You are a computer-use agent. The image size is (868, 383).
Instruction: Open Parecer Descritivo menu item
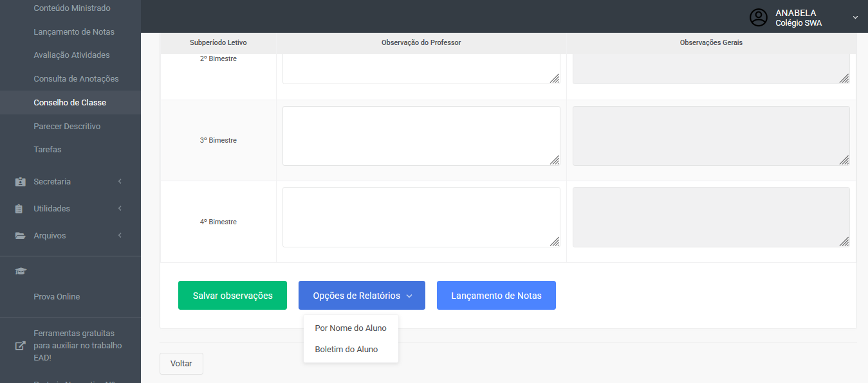(67, 127)
